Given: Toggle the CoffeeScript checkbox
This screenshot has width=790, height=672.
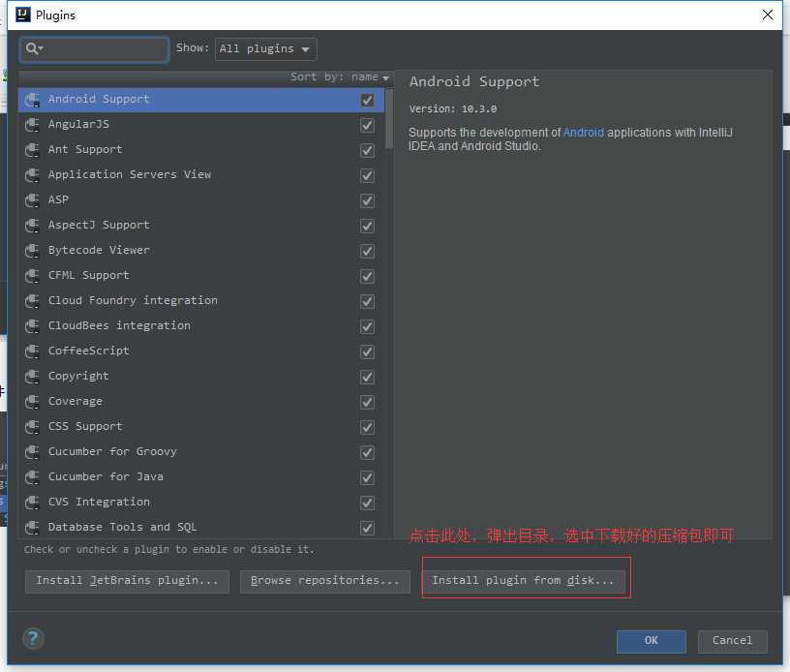Looking at the screenshot, I should 367,351.
